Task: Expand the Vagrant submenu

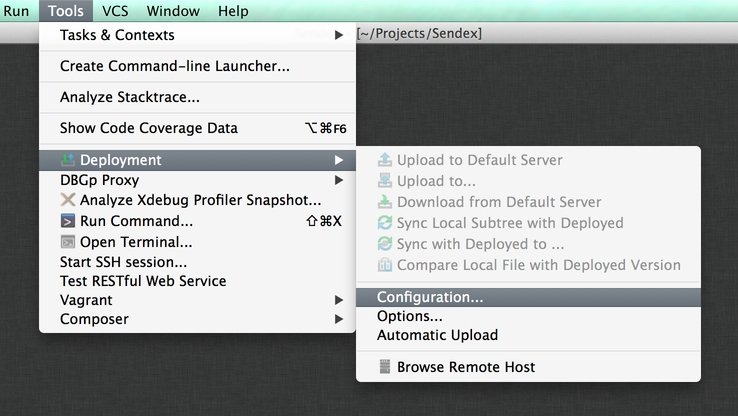Action: tap(338, 300)
